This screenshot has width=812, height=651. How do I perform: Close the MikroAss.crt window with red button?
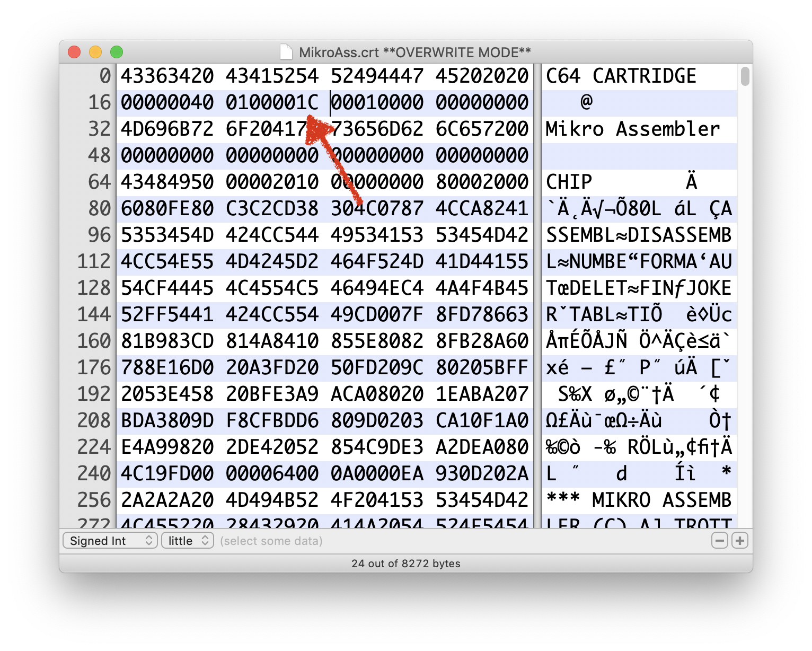point(74,52)
